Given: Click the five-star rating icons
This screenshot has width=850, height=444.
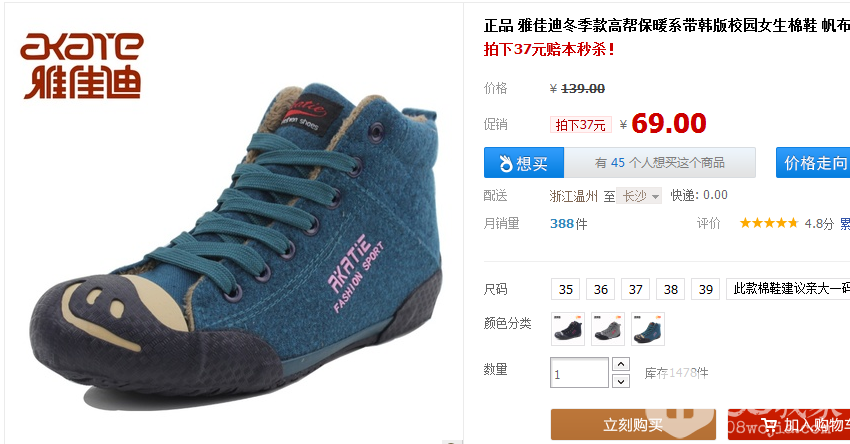Looking at the screenshot, I should click(769, 223).
